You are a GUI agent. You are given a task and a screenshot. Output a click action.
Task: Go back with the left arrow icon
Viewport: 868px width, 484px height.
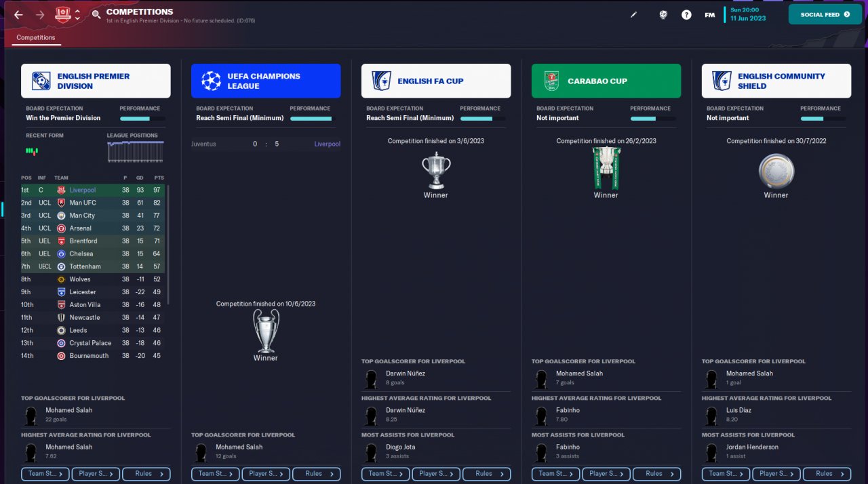(x=18, y=14)
